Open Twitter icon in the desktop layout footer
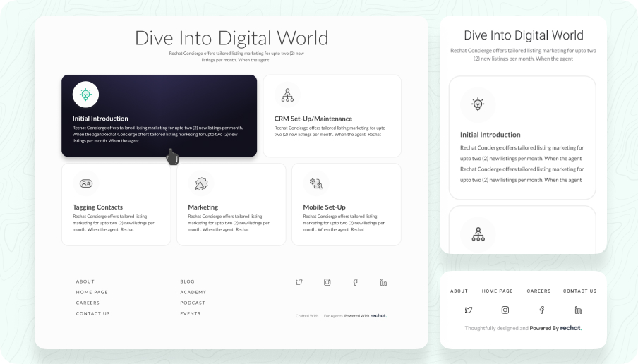The image size is (638, 364). click(299, 282)
